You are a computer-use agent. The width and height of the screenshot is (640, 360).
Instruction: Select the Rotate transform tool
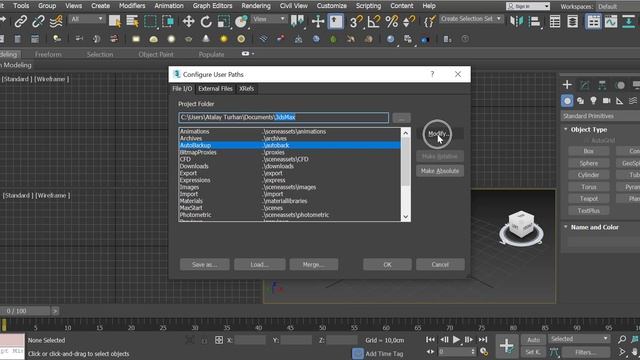tap(206, 21)
